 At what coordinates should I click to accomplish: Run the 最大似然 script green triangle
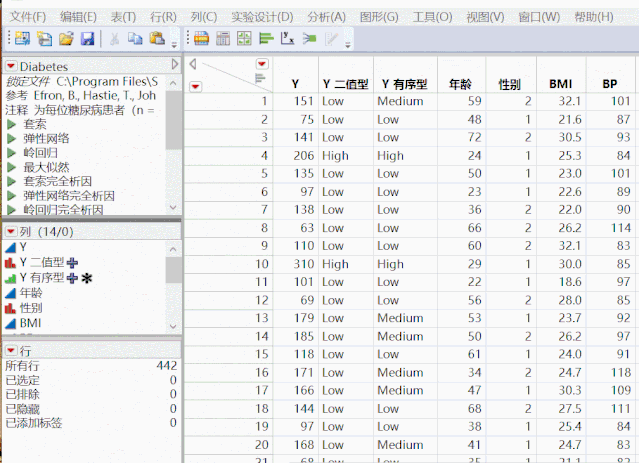click(x=12, y=168)
